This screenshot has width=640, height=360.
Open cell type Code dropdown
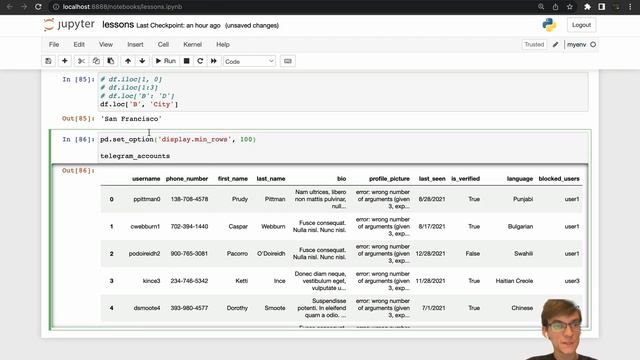249,61
